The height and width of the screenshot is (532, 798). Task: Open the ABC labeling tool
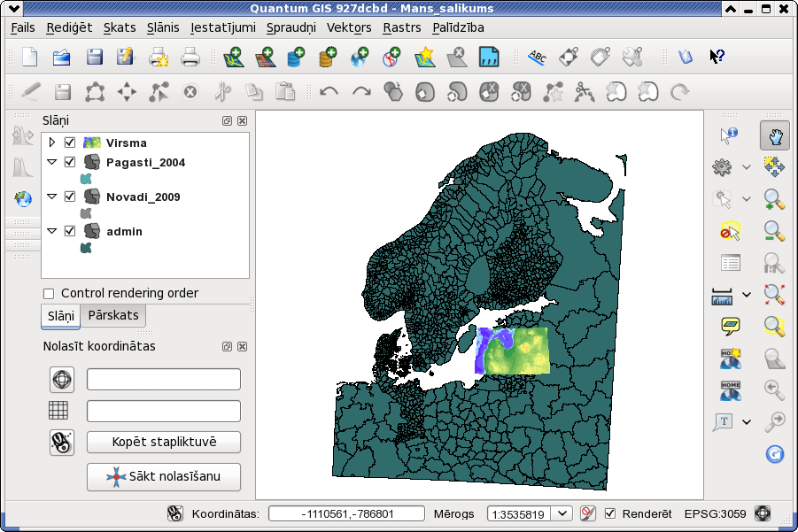pos(537,57)
